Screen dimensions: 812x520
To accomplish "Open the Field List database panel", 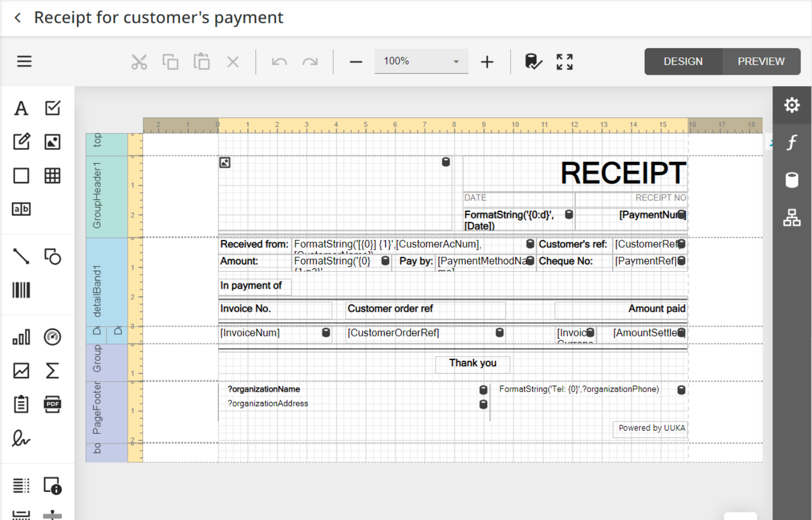I will click(x=792, y=180).
